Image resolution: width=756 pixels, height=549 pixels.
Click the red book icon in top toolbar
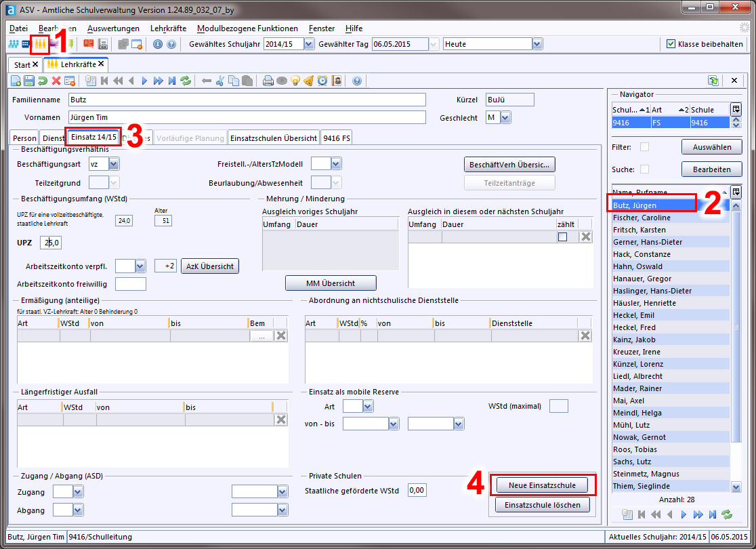point(89,44)
